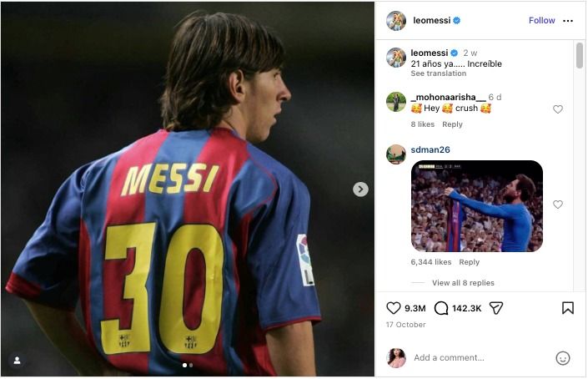Reply to the sdman26 comment

click(x=470, y=262)
